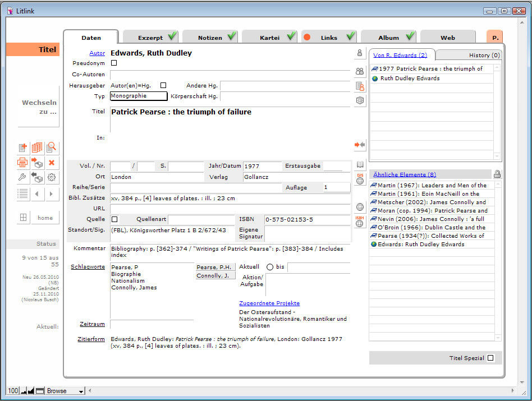
Task: Delete record with red X icon
Action: 52,163
